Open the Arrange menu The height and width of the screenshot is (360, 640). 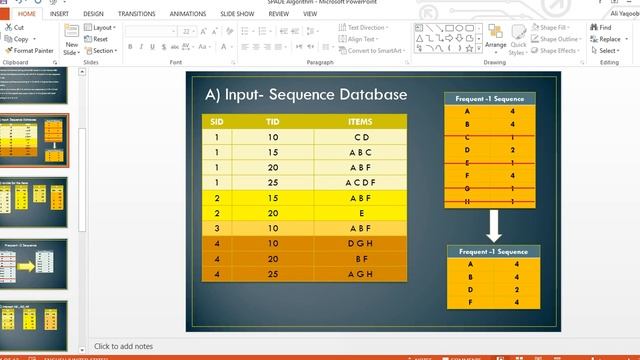(496, 40)
